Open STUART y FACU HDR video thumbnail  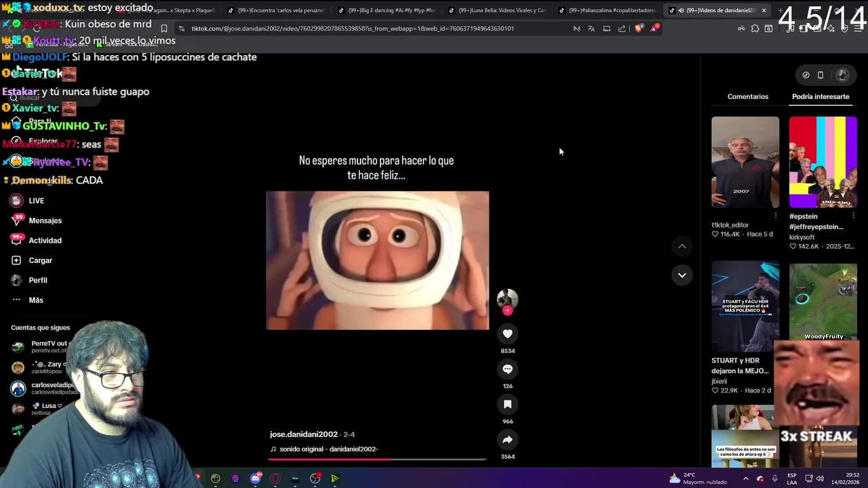coord(745,306)
